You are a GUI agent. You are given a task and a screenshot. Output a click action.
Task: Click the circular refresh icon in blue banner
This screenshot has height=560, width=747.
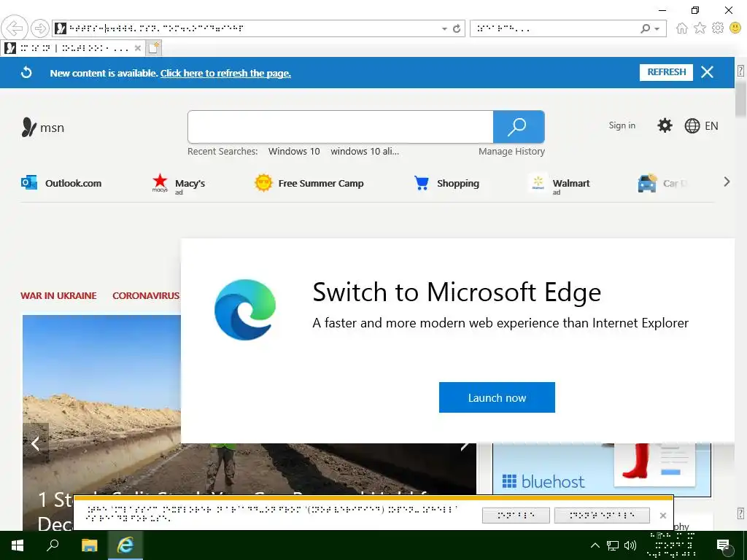coord(27,72)
